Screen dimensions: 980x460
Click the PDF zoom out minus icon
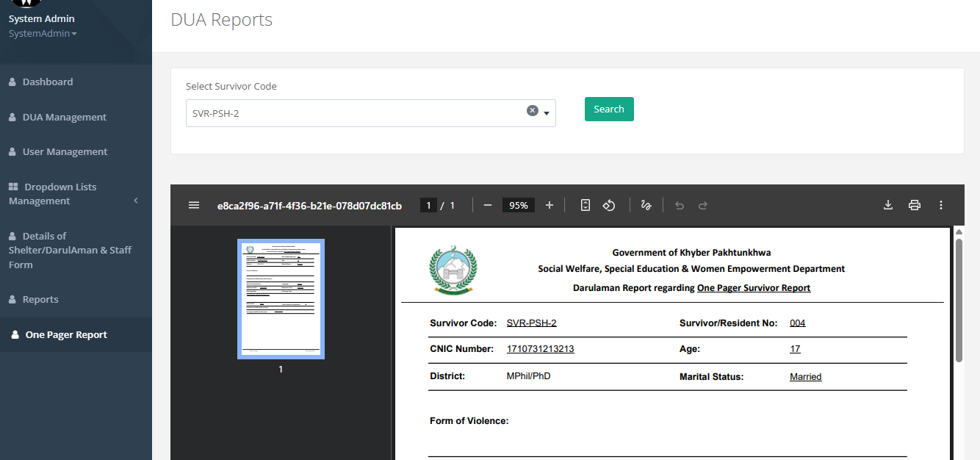click(x=488, y=206)
